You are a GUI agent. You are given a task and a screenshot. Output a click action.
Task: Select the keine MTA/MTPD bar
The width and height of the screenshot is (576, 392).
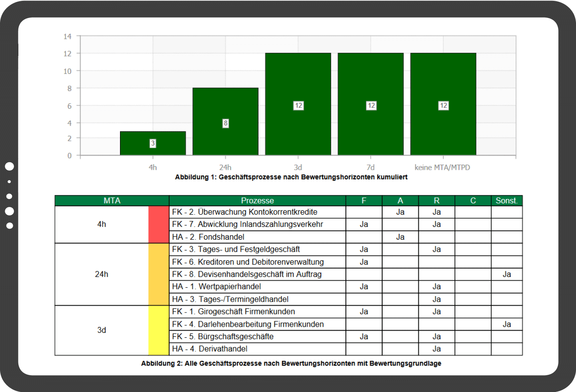coord(443,104)
